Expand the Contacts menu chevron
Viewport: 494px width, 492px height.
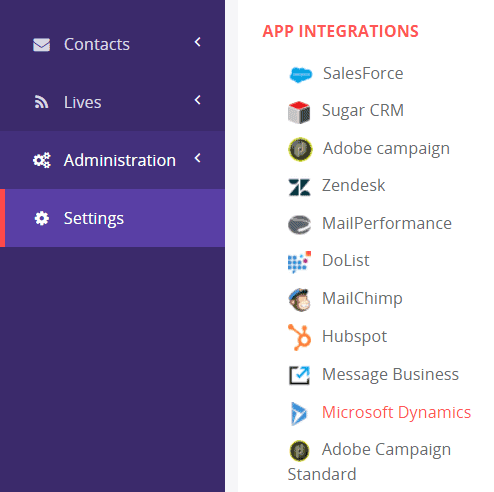198,42
